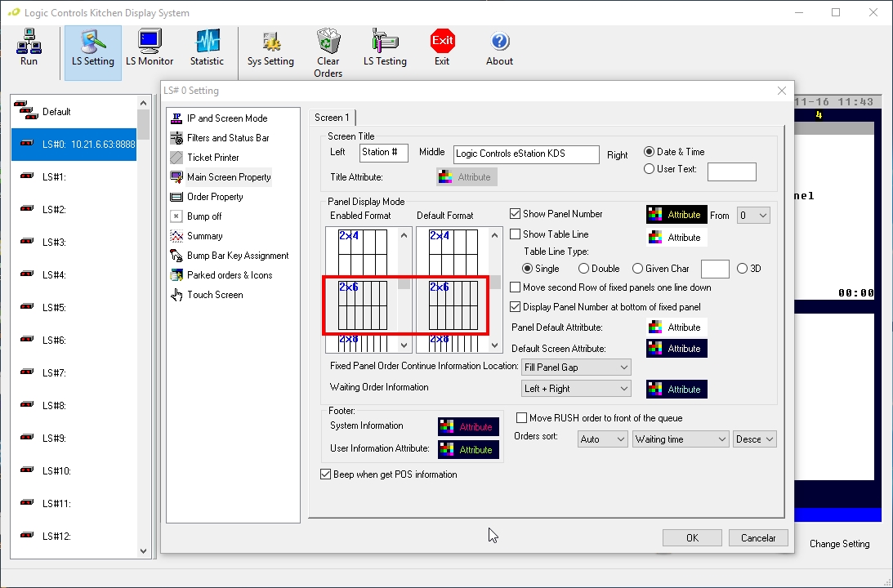The image size is (893, 588).
Task: Select station LS#5 in list
Action: (74, 308)
